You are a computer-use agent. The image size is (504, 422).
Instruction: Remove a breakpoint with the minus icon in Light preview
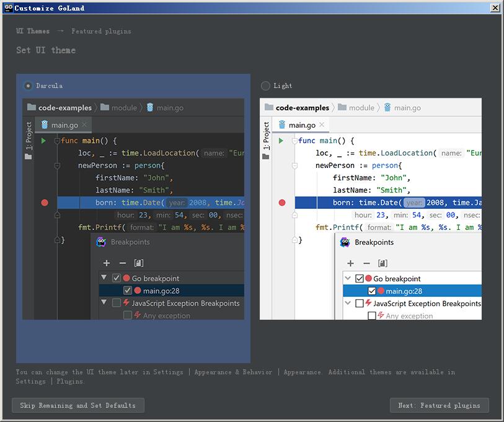point(366,263)
